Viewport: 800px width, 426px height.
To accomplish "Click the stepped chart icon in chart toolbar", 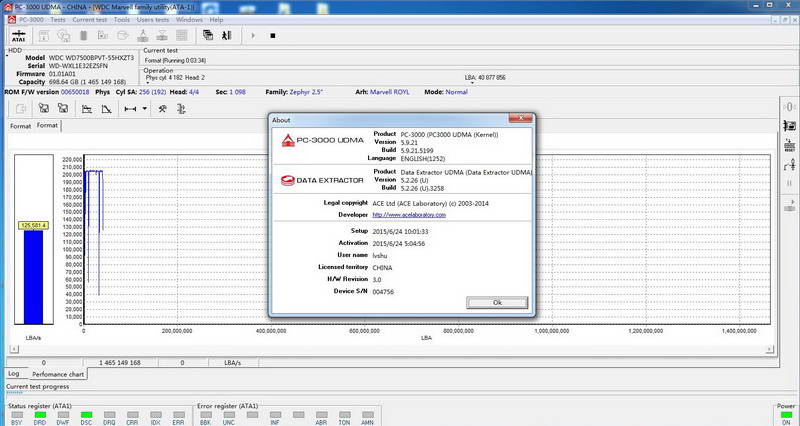I will point(87,109).
